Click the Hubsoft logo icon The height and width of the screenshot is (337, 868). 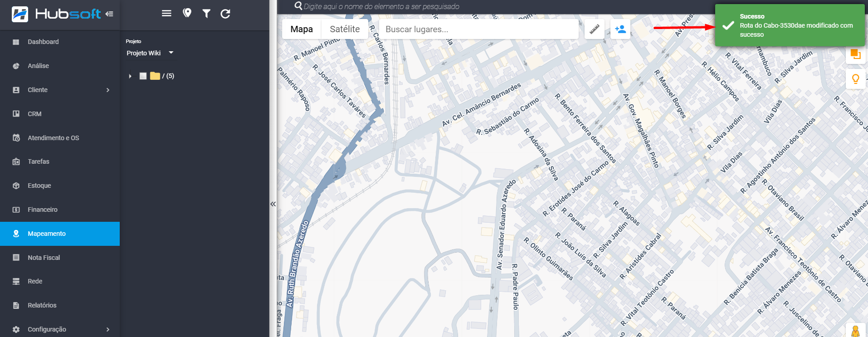point(20,14)
